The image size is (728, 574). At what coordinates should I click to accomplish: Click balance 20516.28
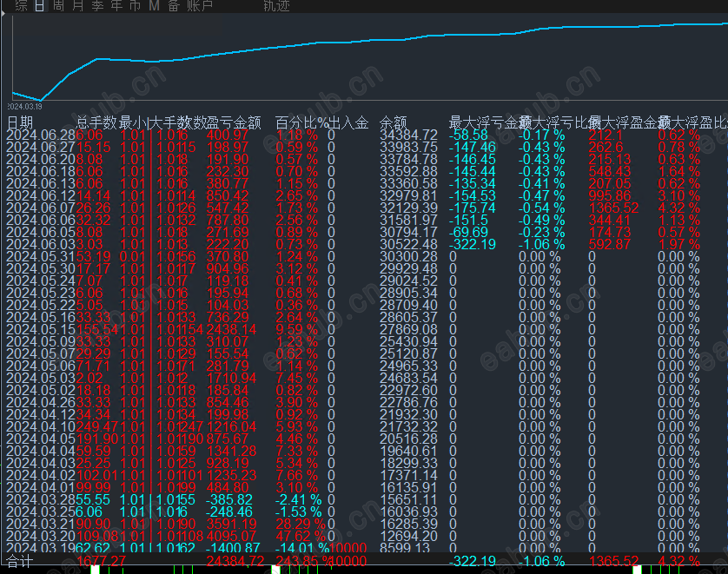[408, 439]
